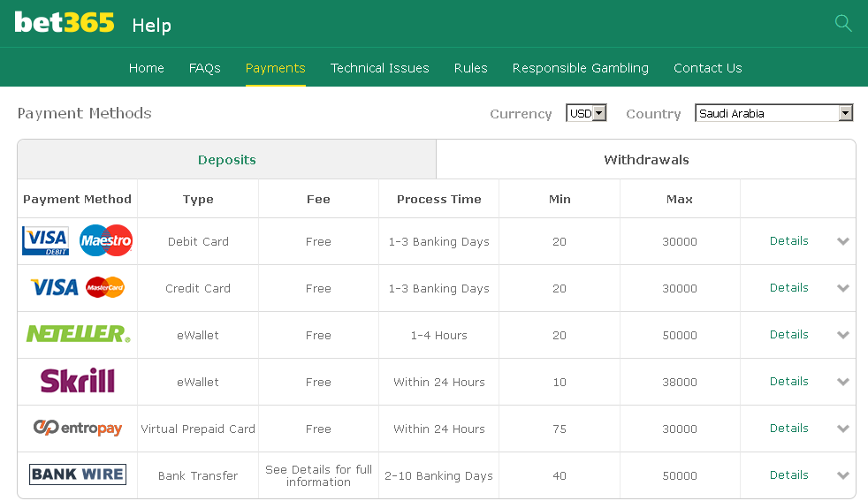868x501 pixels.
Task: Go to Responsible Gambling page
Action: 580,68
